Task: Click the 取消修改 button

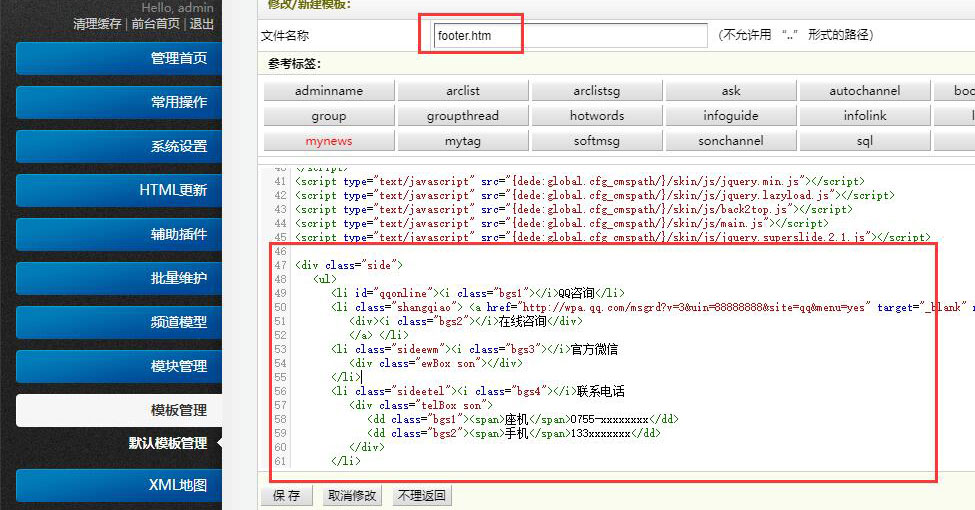Action: click(353, 496)
